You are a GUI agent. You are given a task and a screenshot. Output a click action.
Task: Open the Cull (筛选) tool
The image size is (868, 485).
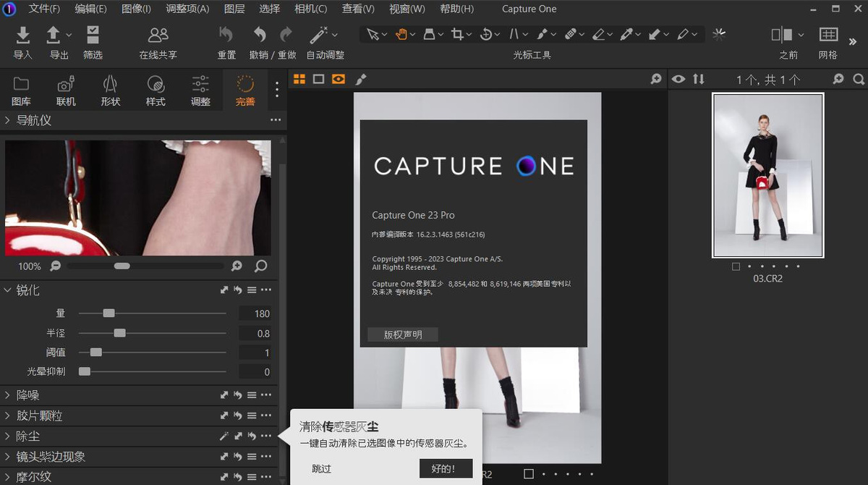(x=93, y=34)
